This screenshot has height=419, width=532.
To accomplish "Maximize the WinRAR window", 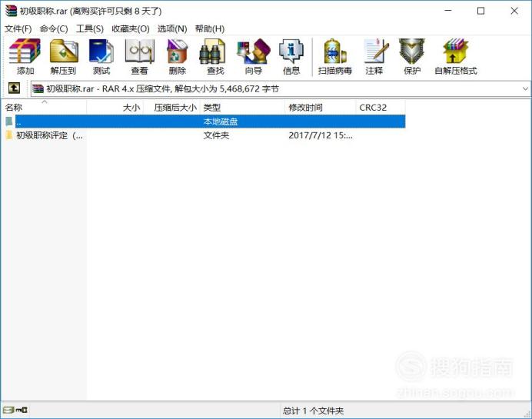I will [x=480, y=11].
